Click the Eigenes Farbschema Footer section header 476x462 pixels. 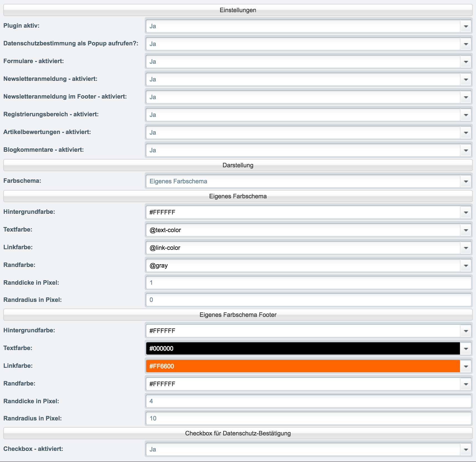pos(238,315)
